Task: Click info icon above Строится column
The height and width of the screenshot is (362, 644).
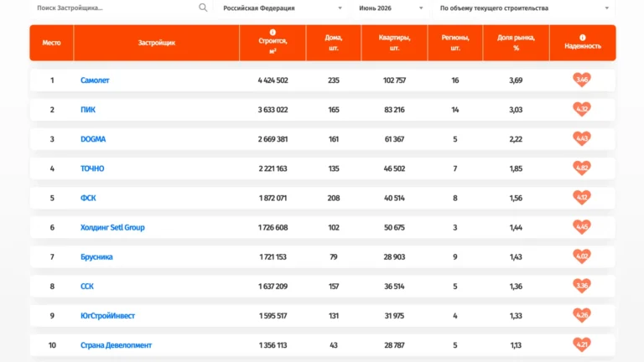Action: (273, 33)
